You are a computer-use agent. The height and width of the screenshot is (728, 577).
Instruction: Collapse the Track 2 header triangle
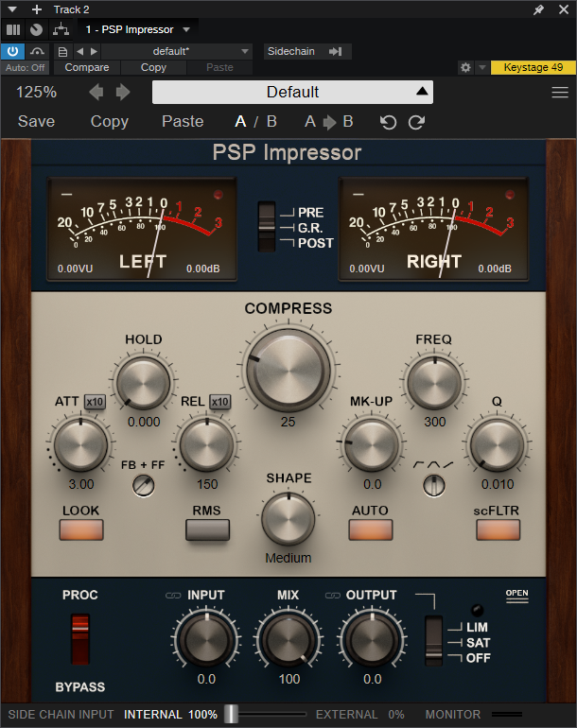coord(12,9)
